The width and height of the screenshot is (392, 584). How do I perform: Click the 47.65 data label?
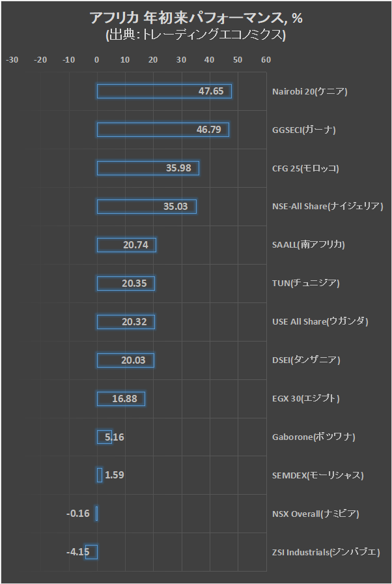211,91
